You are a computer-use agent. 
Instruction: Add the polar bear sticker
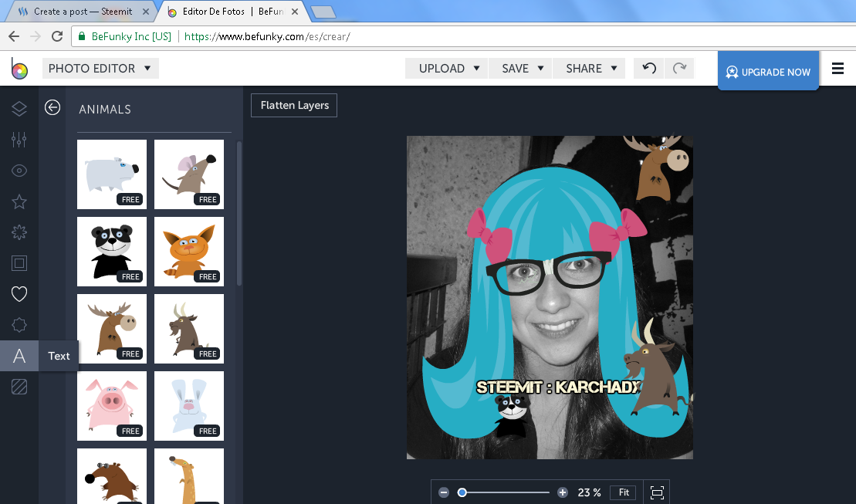(112, 174)
